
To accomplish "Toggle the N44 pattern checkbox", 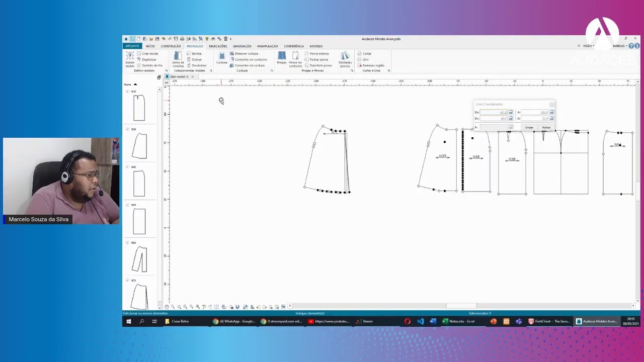I will [x=127, y=205].
